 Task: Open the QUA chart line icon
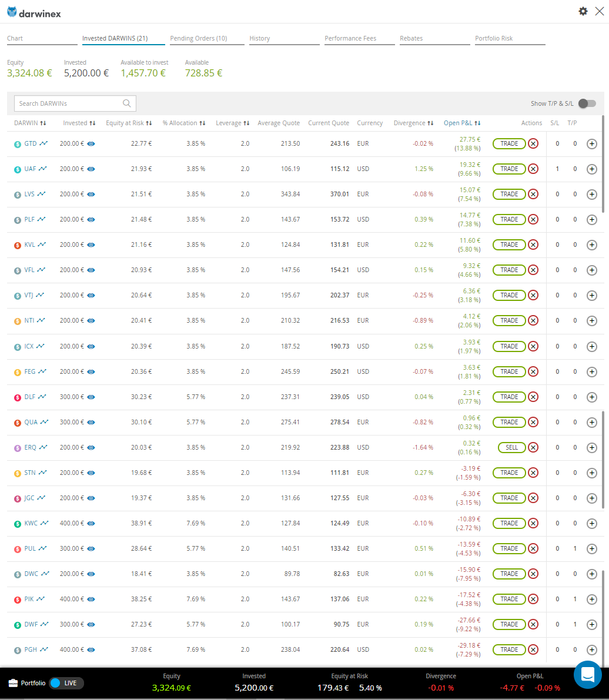coord(44,422)
